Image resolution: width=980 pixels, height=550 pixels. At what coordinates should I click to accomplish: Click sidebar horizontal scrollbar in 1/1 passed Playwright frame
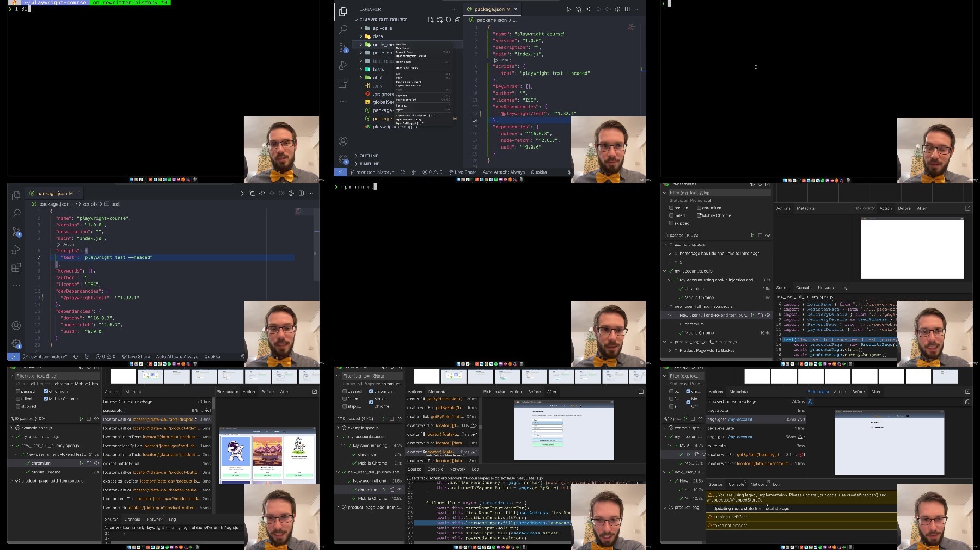[716, 359]
